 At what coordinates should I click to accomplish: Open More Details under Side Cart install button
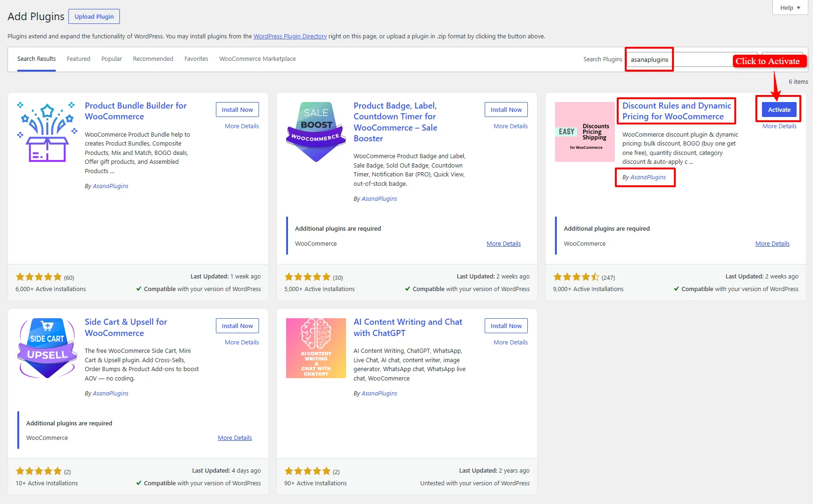[x=242, y=343]
